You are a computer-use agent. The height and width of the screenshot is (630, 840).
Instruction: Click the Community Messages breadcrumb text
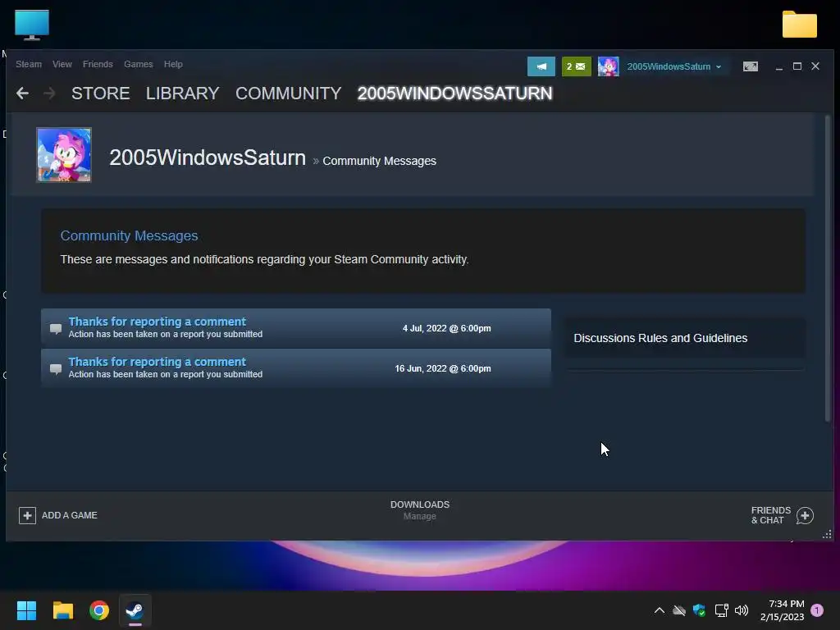coord(379,161)
